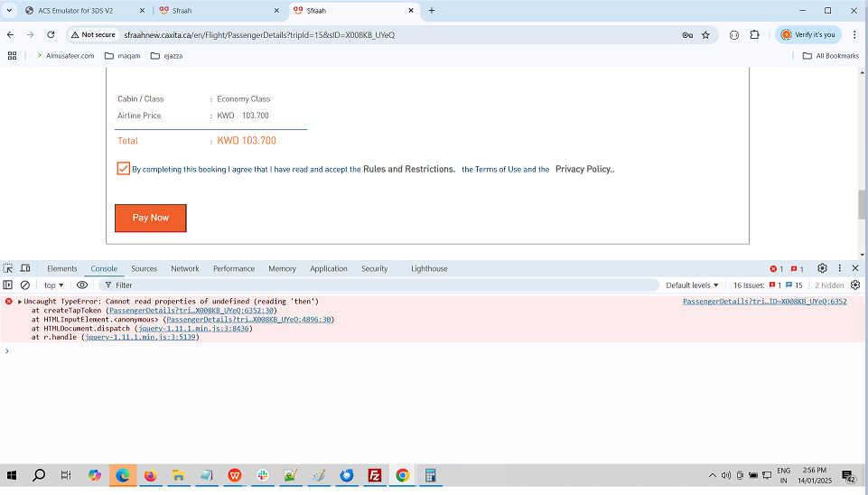Image resolution: width=868 pixels, height=495 pixels.
Task: Open the Calculator app in the taskbar
Action: pyautogui.click(x=431, y=475)
